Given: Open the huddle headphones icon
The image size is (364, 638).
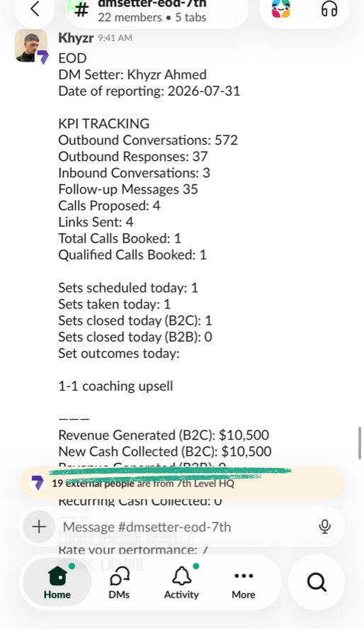Looking at the screenshot, I should click(329, 9).
